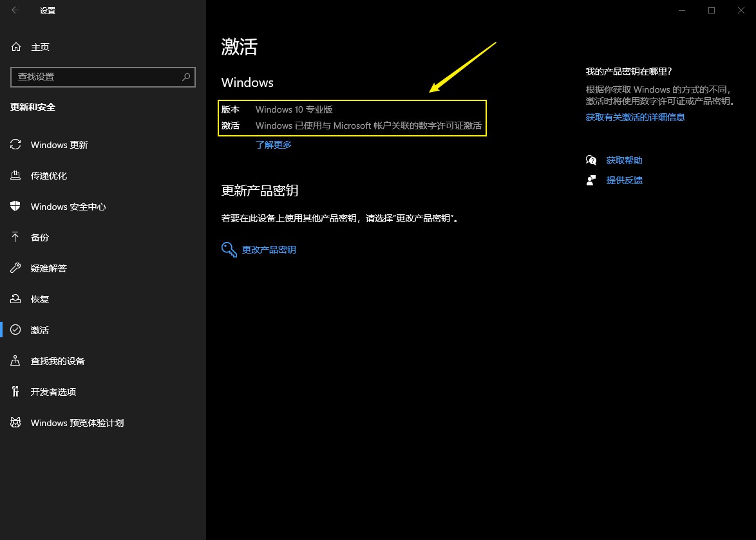The height and width of the screenshot is (540, 756).
Task: Click the back arrow in Settings title bar
Action: point(15,10)
